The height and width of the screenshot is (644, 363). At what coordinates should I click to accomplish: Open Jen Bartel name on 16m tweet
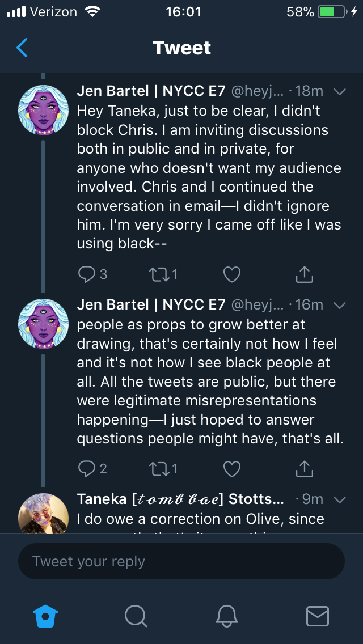coord(151,305)
